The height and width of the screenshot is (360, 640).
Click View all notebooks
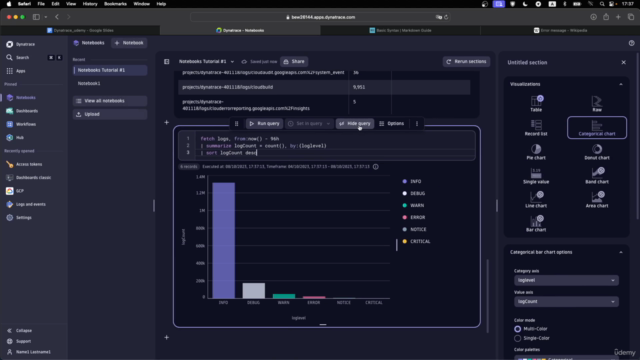110,101
